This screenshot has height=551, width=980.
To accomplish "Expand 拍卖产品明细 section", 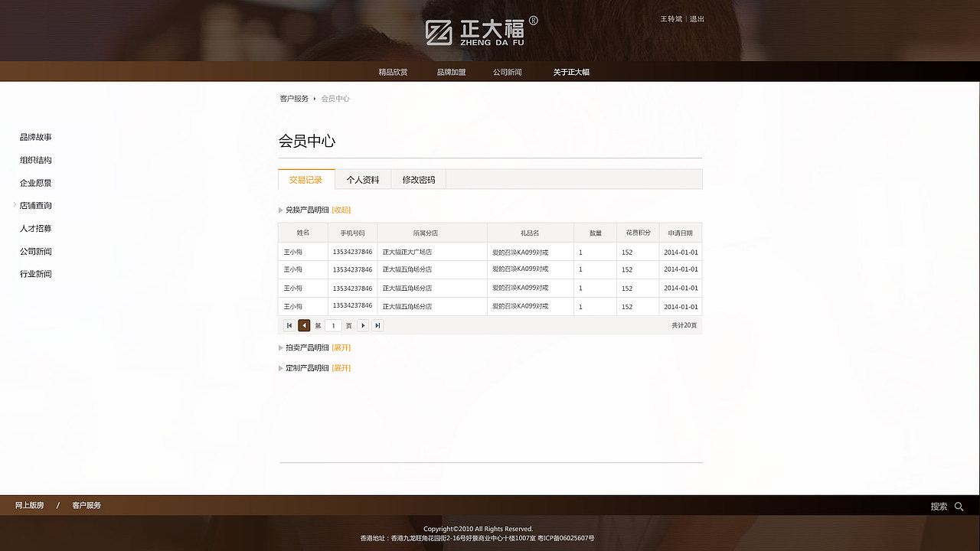I will pyautogui.click(x=341, y=347).
